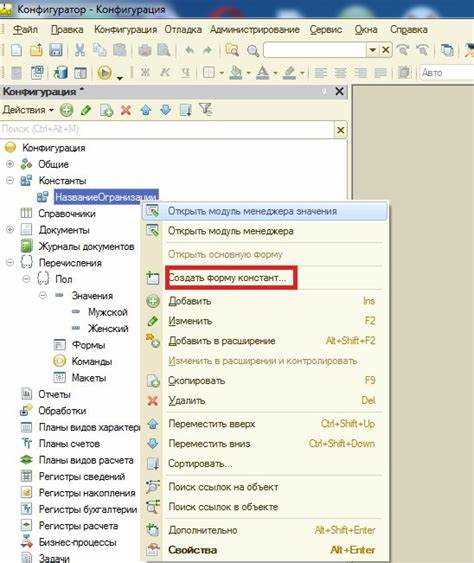The width and height of the screenshot is (474, 563).
Task: Collapse the Константы tree node
Action: coord(10,180)
